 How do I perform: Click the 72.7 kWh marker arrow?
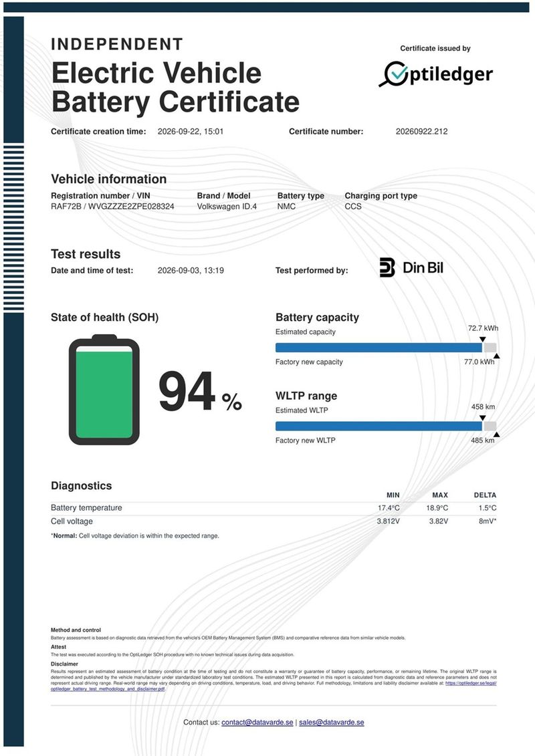[482, 340]
